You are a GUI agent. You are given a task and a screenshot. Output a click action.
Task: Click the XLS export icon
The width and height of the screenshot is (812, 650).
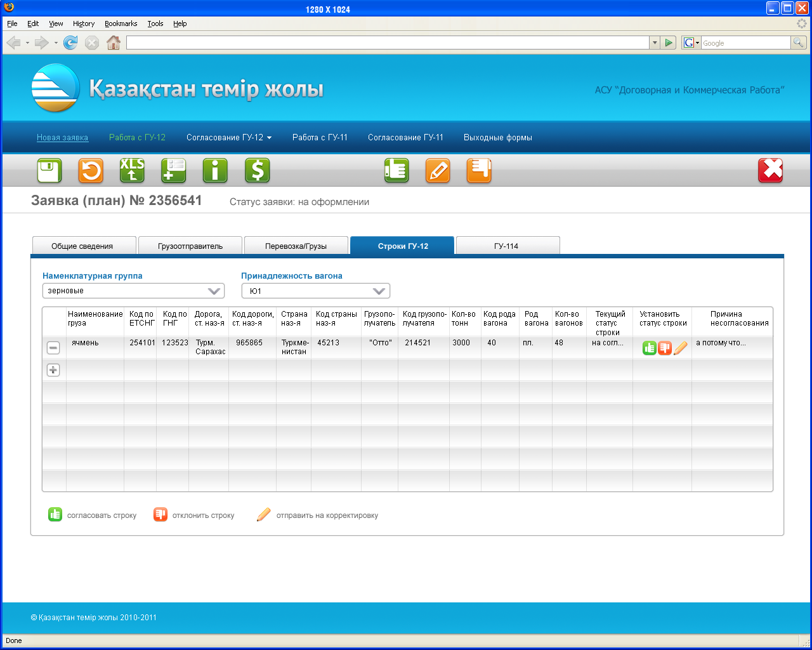(x=132, y=171)
